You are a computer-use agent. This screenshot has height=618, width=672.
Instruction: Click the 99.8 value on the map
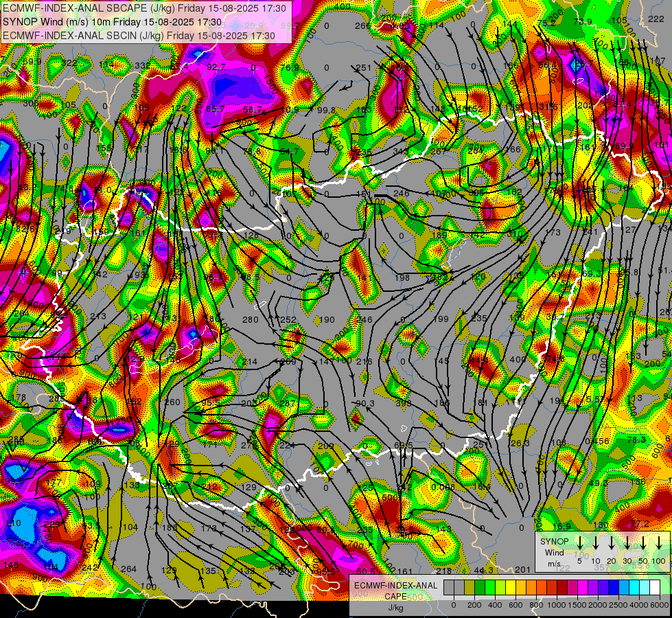coord(326,111)
